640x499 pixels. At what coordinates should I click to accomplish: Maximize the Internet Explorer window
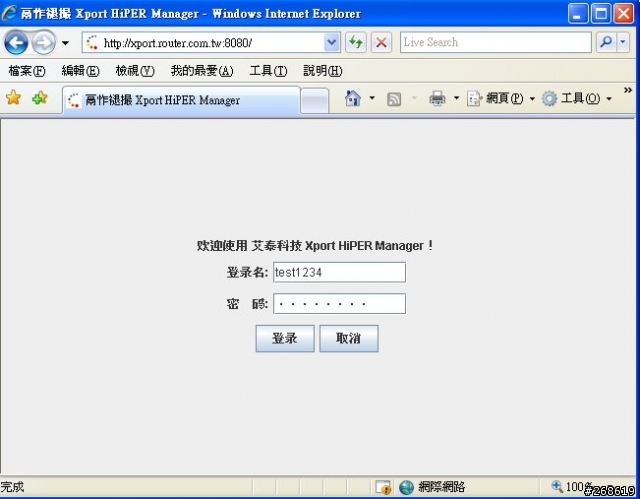pos(600,13)
